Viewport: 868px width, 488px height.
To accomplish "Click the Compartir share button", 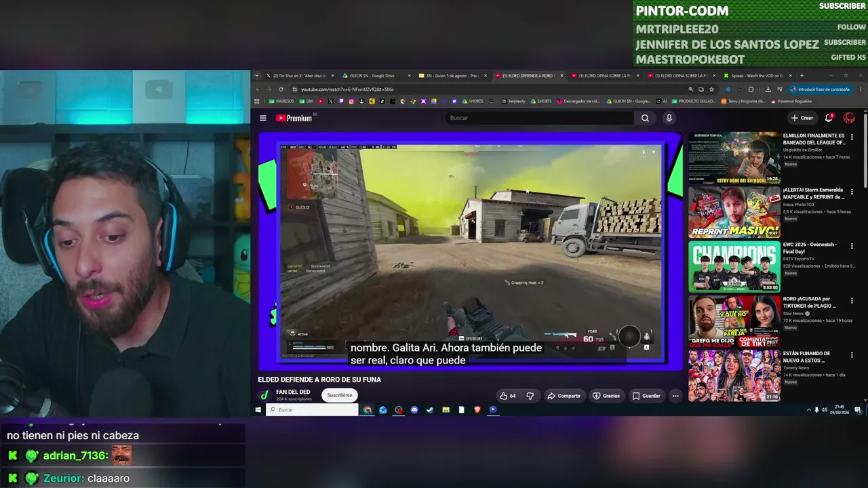I will 564,396.
